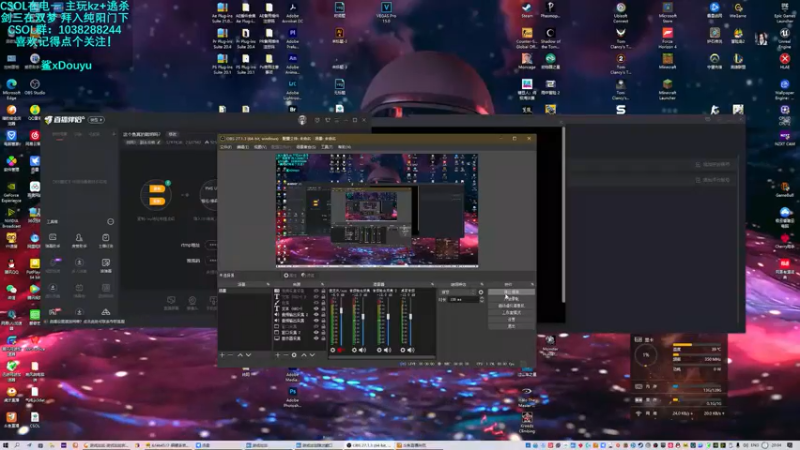Viewport: 800px width, 450px height.
Task: Open scene transition properties gear icon
Action: coord(481,292)
